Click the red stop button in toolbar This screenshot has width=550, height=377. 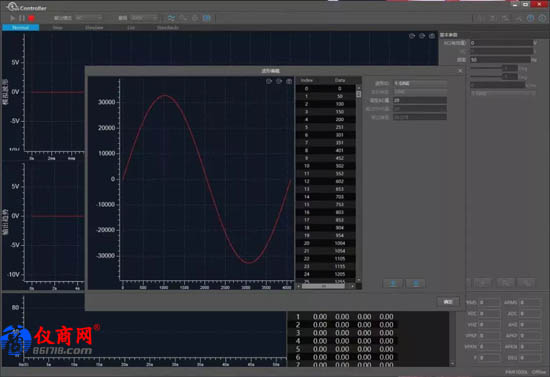(32, 18)
